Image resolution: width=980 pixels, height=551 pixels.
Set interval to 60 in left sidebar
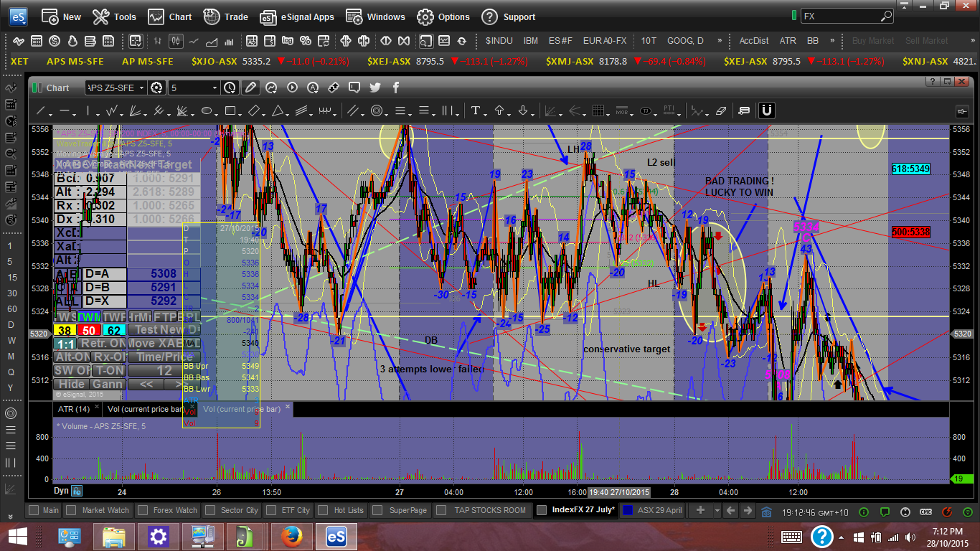[x=12, y=309]
